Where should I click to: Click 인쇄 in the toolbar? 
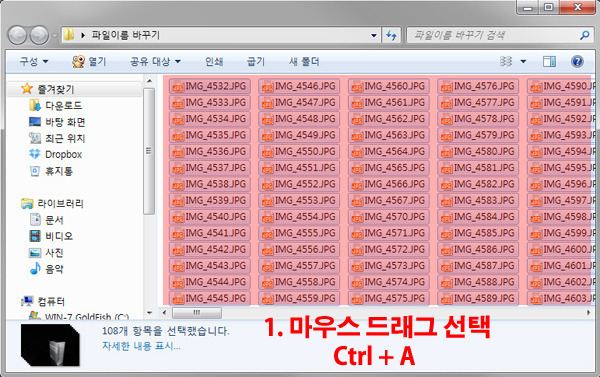click(214, 62)
